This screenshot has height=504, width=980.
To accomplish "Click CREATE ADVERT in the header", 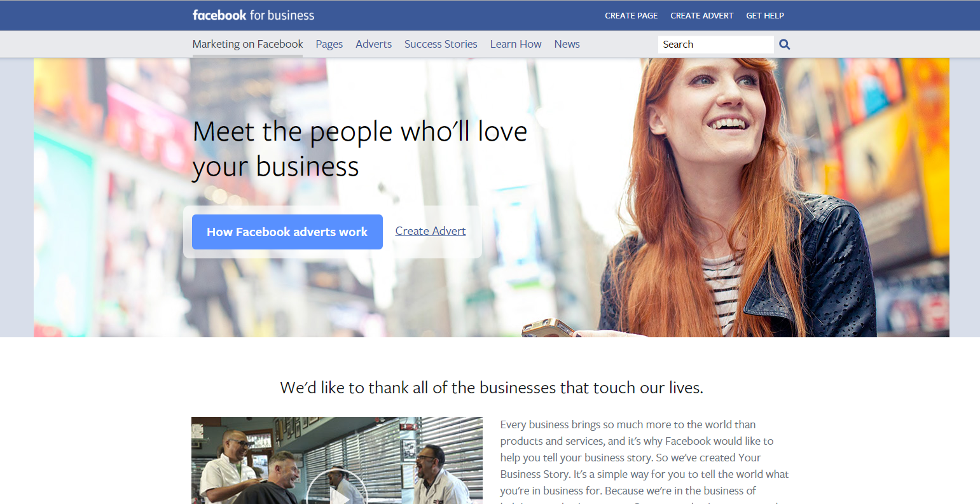I will pyautogui.click(x=701, y=15).
